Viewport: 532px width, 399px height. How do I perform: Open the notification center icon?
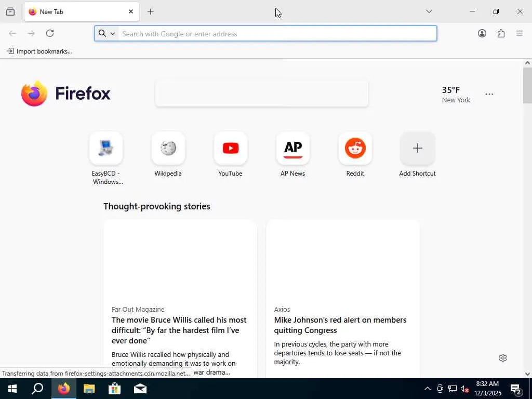pos(516,389)
